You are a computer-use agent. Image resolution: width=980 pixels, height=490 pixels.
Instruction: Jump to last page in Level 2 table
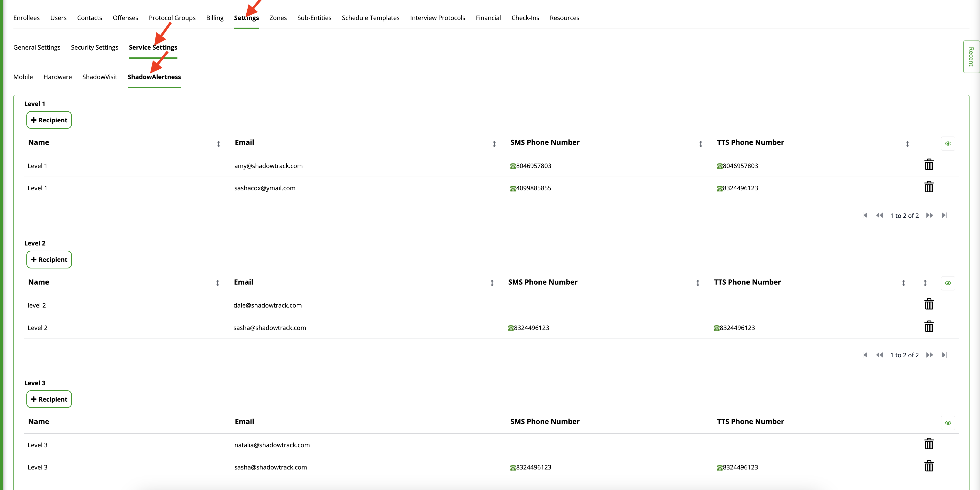944,355
